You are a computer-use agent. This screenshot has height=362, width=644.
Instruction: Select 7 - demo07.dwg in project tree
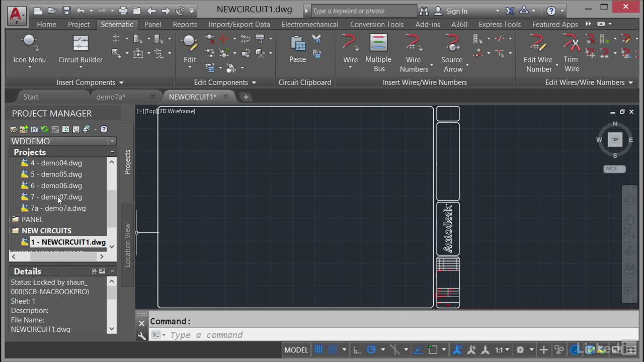click(56, 197)
